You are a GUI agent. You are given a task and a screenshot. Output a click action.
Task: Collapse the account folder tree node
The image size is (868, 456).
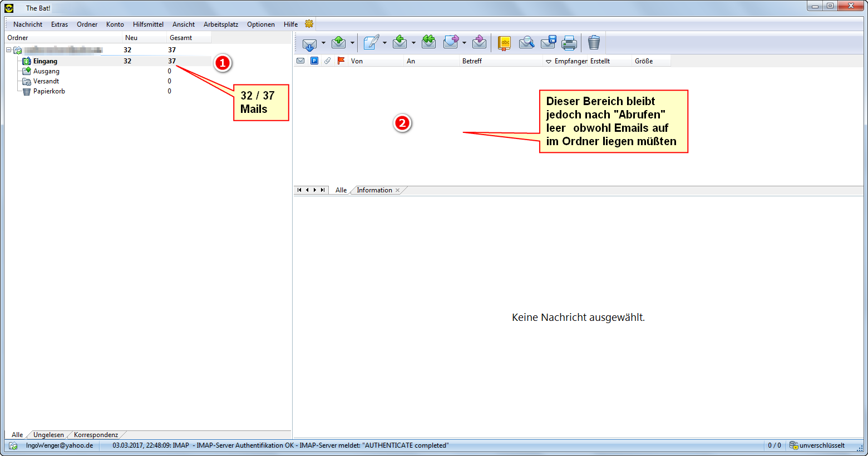click(x=9, y=50)
